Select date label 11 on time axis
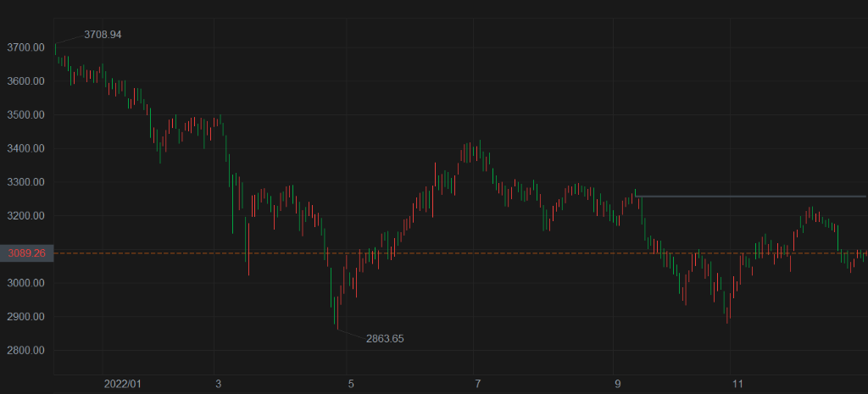The height and width of the screenshot is (394, 868). [x=737, y=385]
